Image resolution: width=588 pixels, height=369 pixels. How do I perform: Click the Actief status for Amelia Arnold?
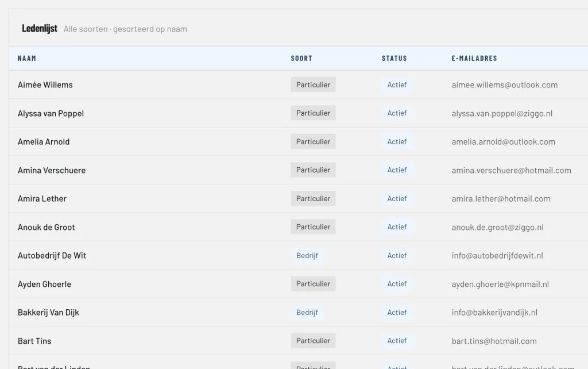397,141
